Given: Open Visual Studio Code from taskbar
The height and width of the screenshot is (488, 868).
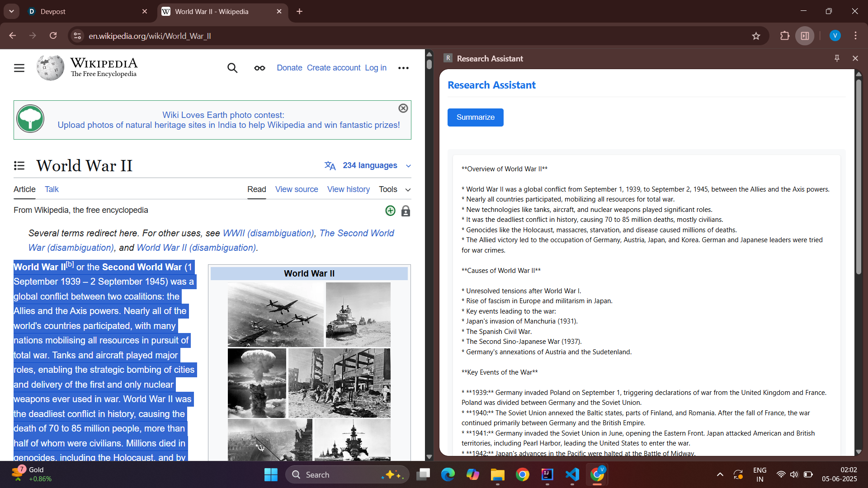Looking at the screenshot, I should (x=572, y=474).
